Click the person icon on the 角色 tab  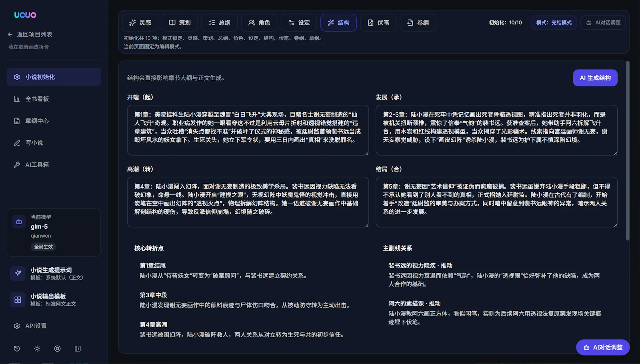click(252, 23)
